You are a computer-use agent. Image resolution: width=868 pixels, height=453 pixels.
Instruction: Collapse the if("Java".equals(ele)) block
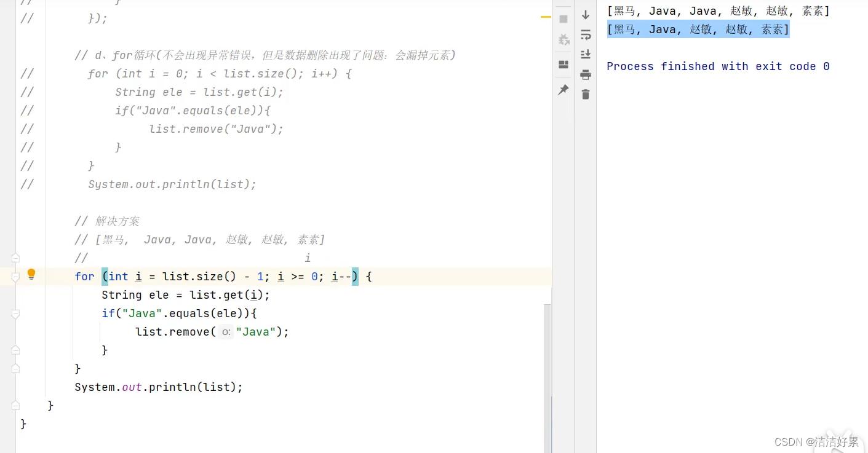pyautogui.click(x=15, y=314)
